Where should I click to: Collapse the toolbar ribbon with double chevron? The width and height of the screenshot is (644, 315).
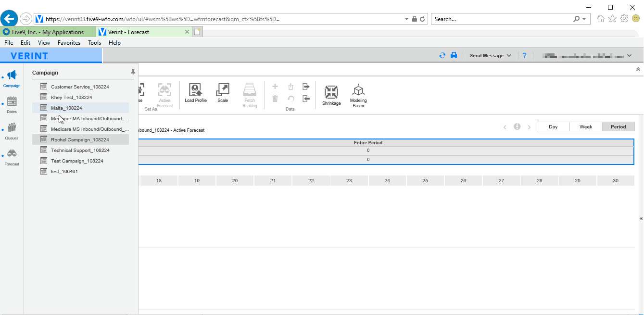(x=638, y=70)
